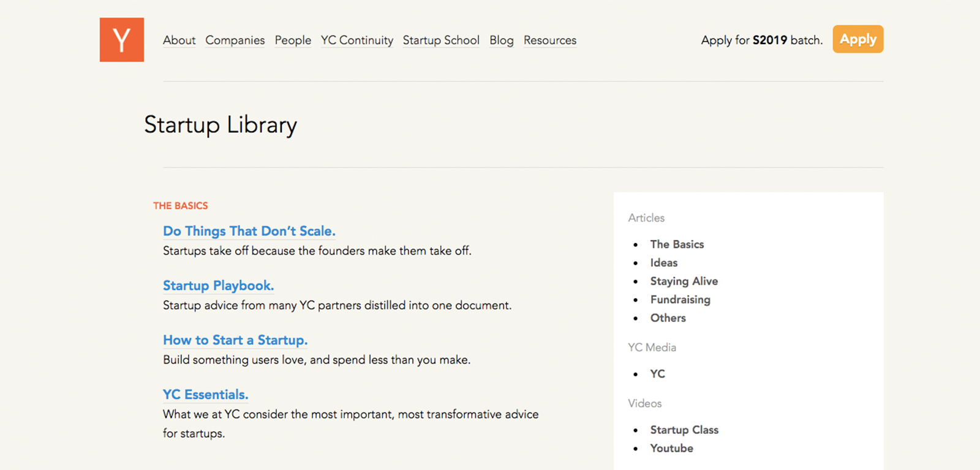Click the Y Combinator logo
This screenshot has width=980, height=470.
coord(122,40)
